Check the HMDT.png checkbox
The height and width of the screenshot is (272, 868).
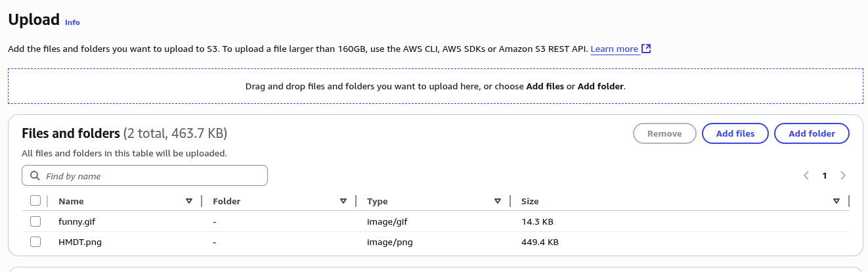click(35, 242)
